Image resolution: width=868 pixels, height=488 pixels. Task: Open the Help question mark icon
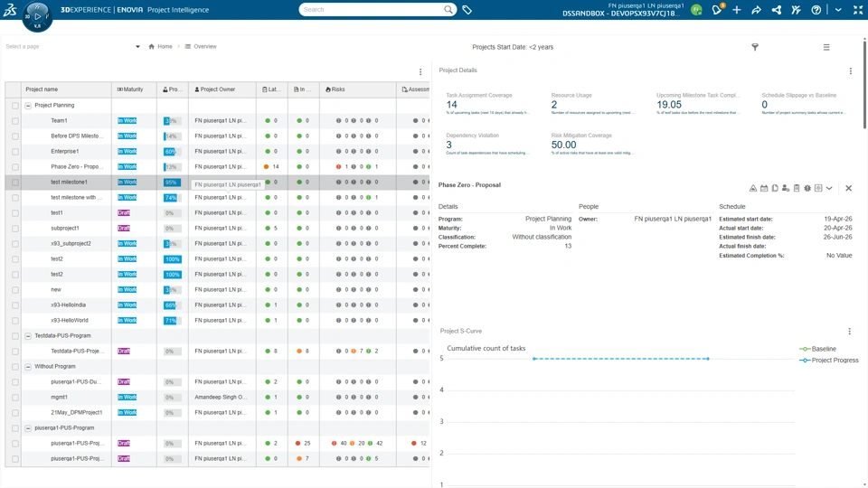coord(816,10)
